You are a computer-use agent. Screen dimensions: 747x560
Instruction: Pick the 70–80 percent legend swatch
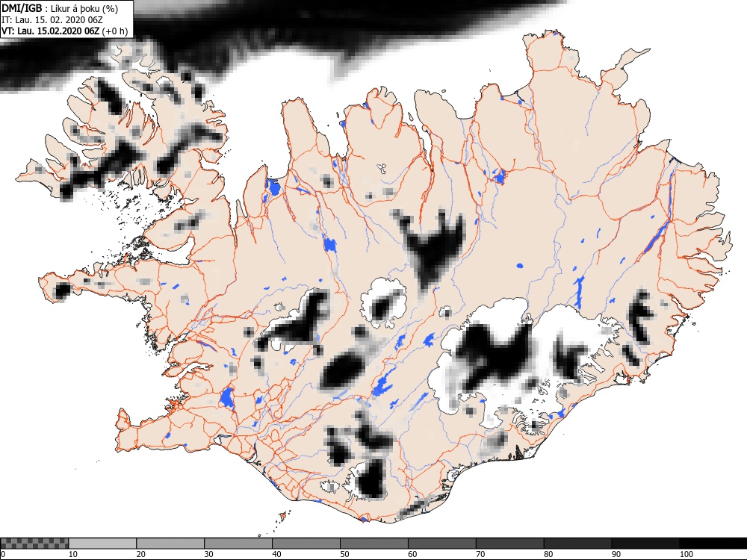(509, 544)
